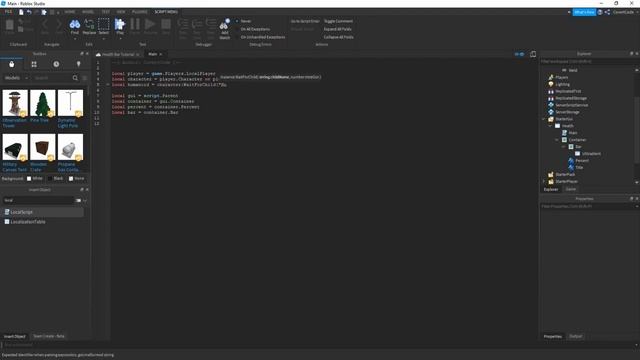The image size is (640, 360).
Task: Open the Recent clock tab in Toolbox
Action: 56,64
